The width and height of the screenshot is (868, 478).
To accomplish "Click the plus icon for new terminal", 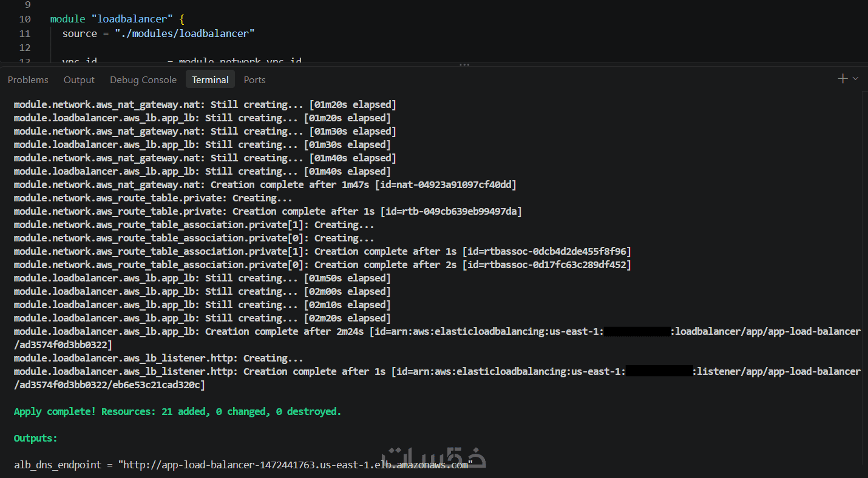I will click(843, 79).
